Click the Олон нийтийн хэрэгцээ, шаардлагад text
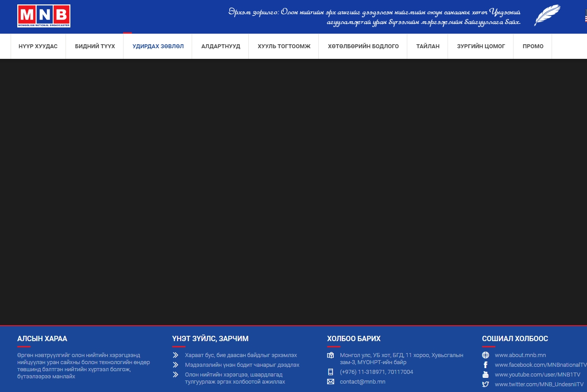The width and height of the screenshot is (587, 392). pyautogui.click(x=235, y=378)
